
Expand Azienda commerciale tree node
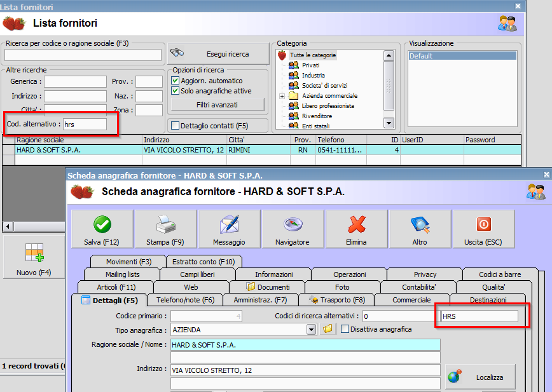pos(282,96)
